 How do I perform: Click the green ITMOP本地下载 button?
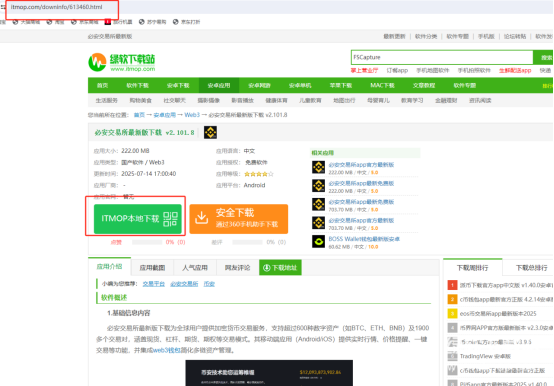click(x=138, y=219)
